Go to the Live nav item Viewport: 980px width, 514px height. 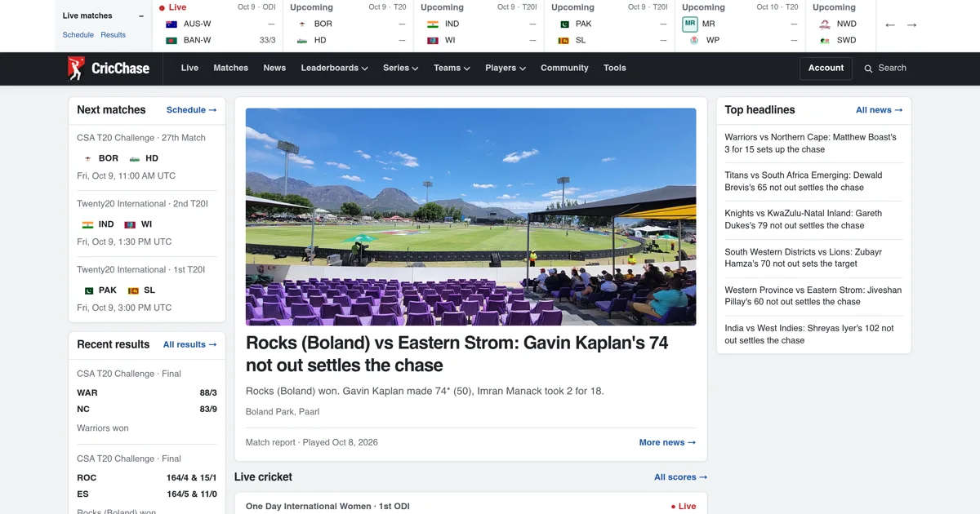point(189,69)
